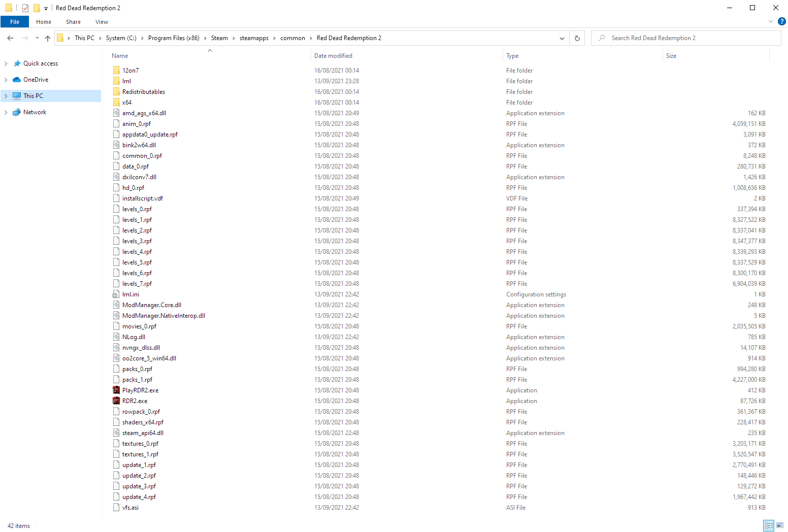This screenshot has height=532, width=788.
Task: Open the Home ribbon tab
Action: click(44, 22)
